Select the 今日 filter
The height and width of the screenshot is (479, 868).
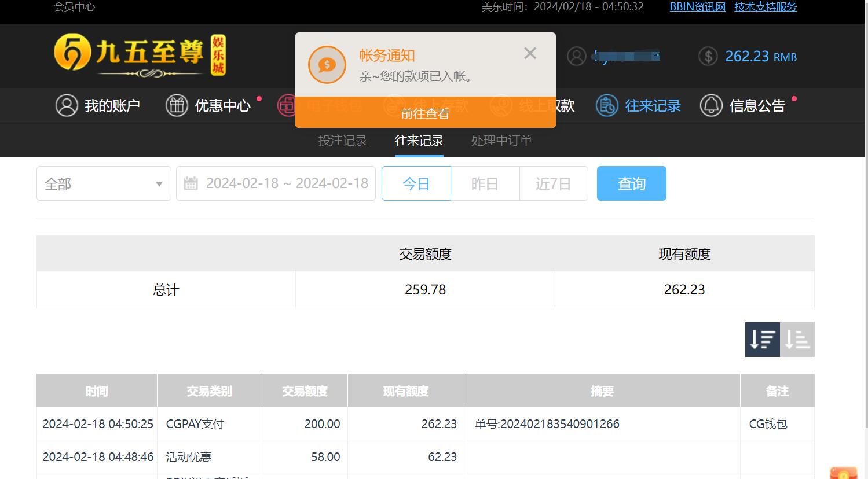click(x=416, y=183)
